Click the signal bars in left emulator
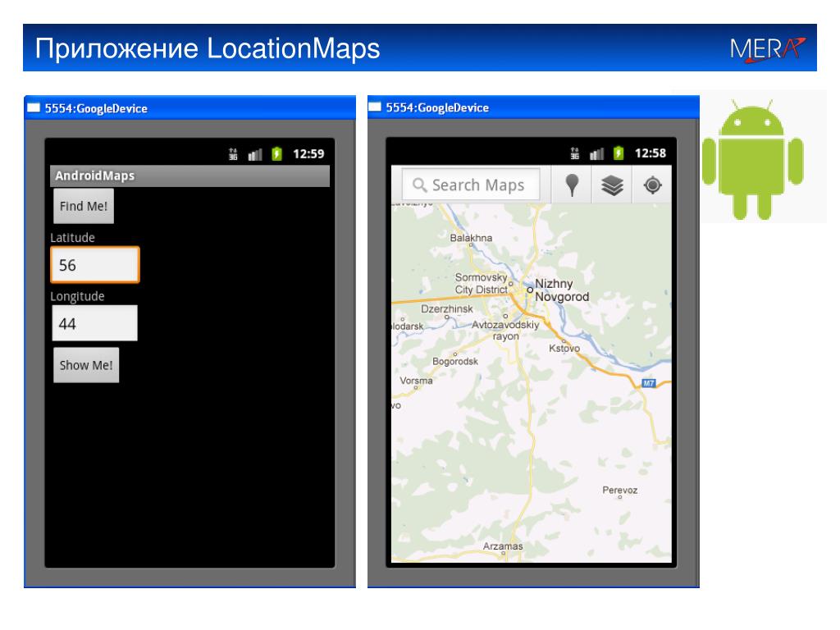The image size is (840, 630). 255,155
